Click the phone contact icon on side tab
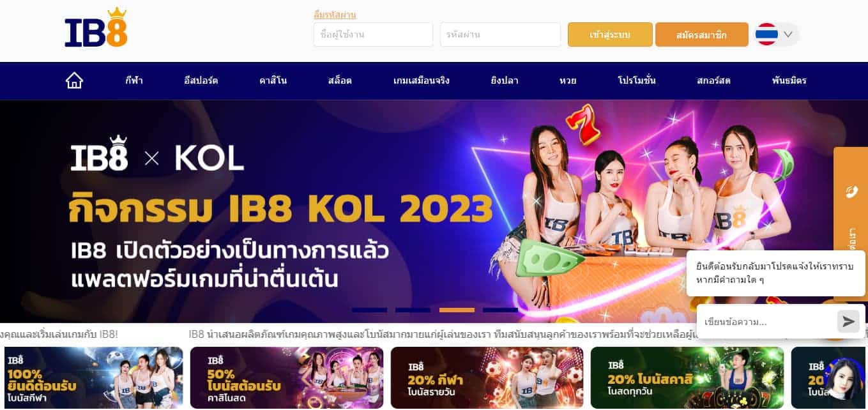This screenshot has width=868, height=410. pyautogui.click(x=851, y=192)
